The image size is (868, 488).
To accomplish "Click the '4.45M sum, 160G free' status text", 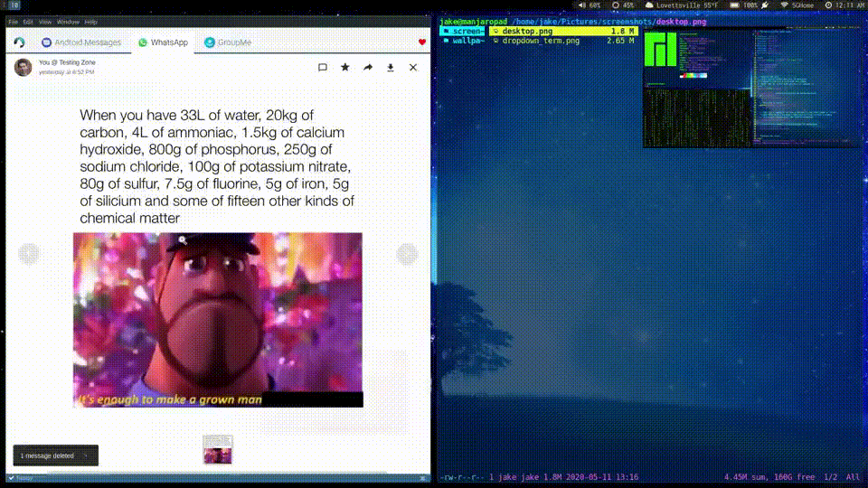I will [x=769, y=477].
